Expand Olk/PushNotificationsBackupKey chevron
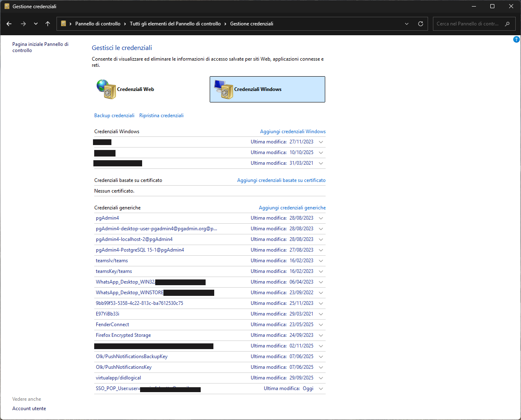Screen dimensions: 521x420 [321, 356]
